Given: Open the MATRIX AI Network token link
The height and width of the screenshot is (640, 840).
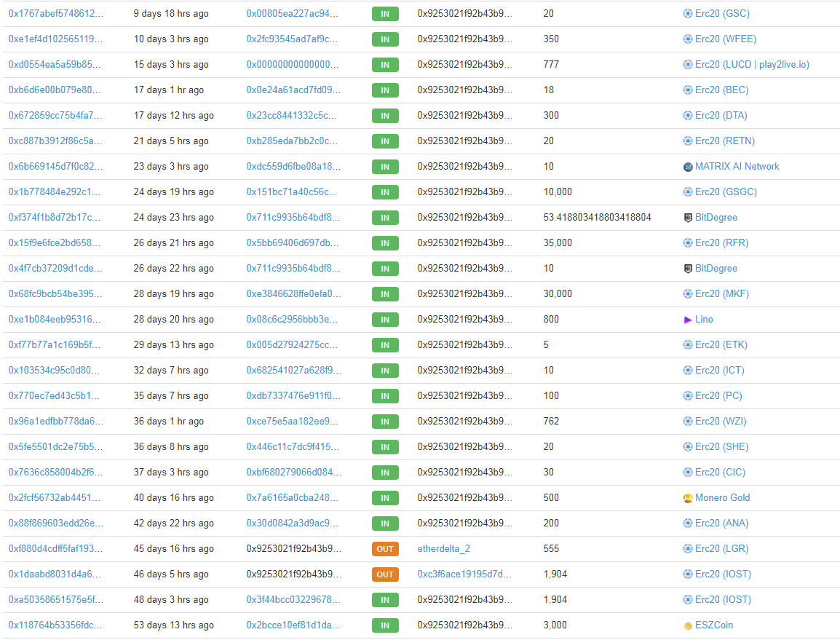Looking at the screenshot, I should pyautogui.click(x=737, y=167).
